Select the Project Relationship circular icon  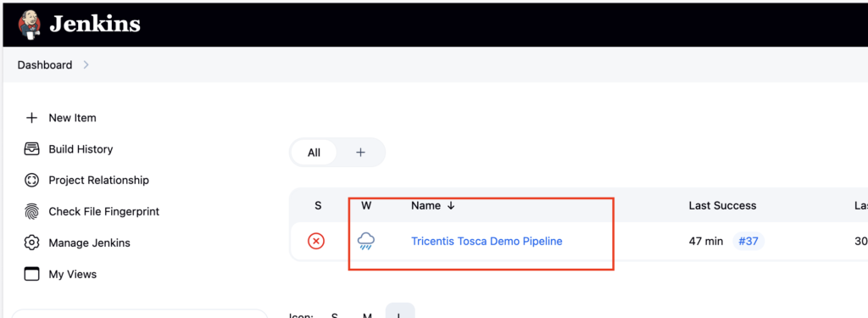[x=31, y=180]
